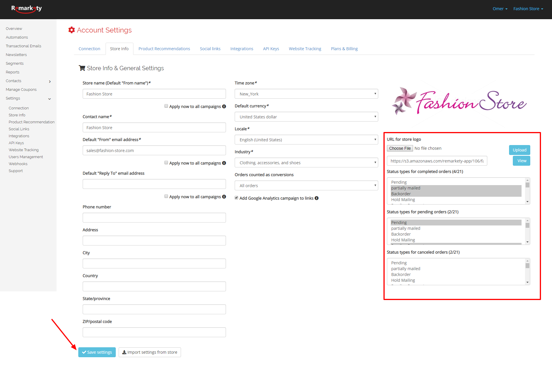The height and width of the screenshot is (392, 552).
Task: Click the View logo button
Action: [x=522, y=161]
